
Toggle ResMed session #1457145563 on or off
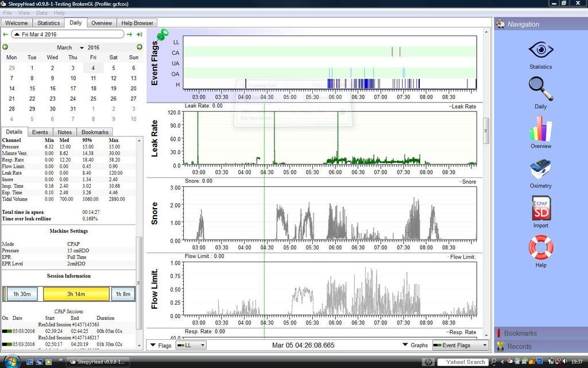coord(7,331)
